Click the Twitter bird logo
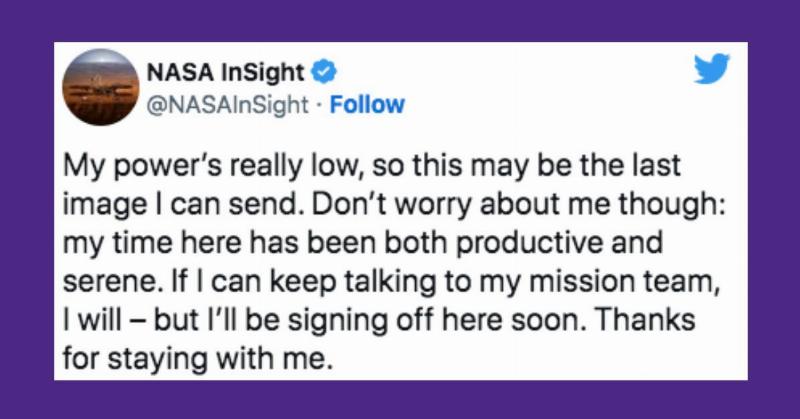 712,70
